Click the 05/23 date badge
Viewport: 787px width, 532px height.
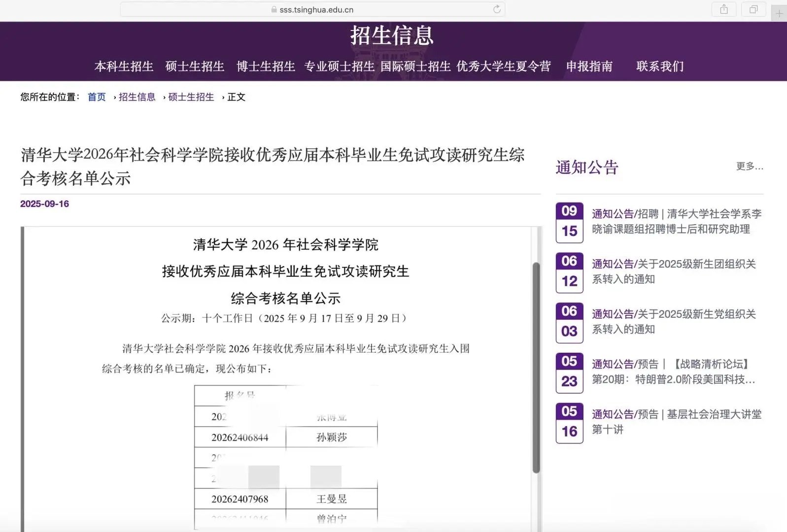[x=569, y=373]
